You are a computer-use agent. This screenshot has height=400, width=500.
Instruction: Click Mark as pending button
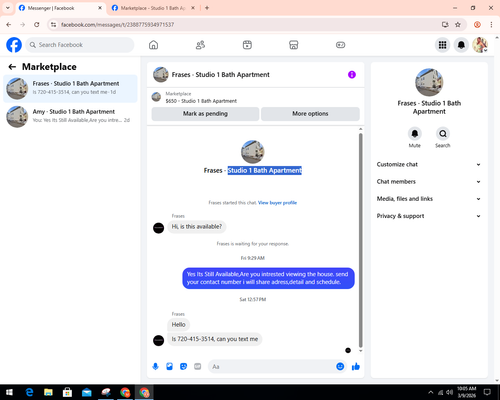click(205, 114)
